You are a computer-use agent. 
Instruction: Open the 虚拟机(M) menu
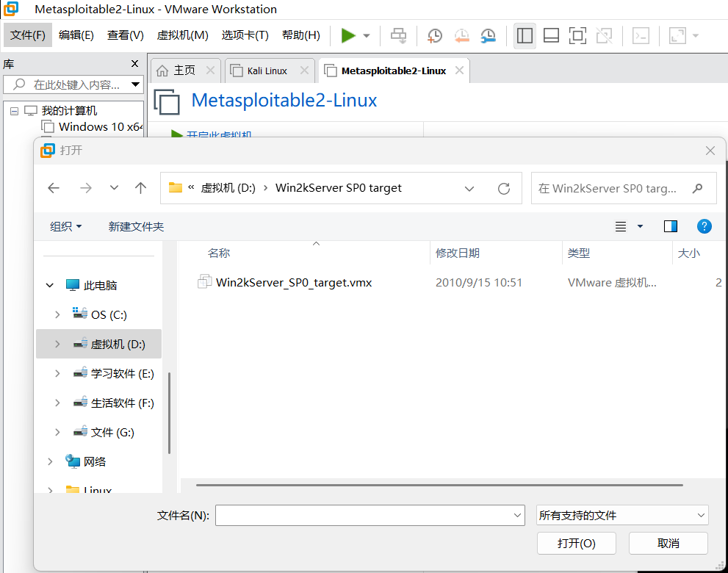[x=182, y=35]
